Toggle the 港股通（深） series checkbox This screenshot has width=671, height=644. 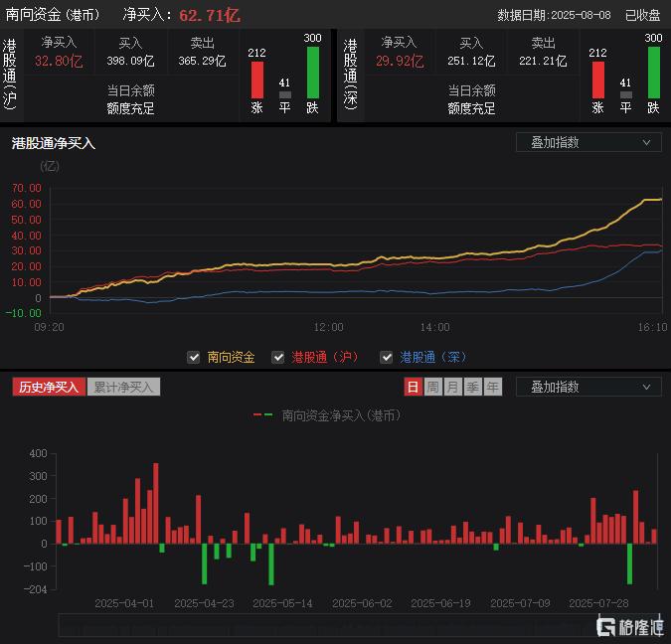pyautogui.click(x=387, y=357)
